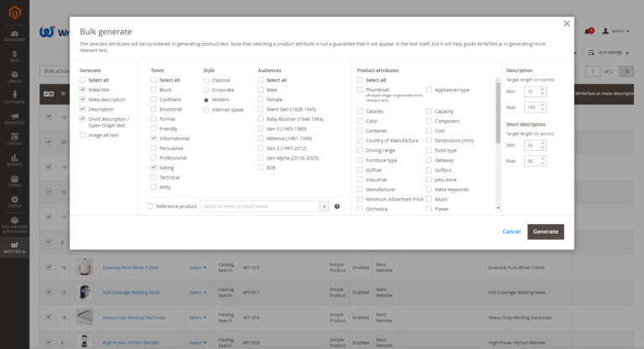This screenshot has width=644, height=349.
Task: Open Find Partners & Extensions sidebar icon
Action: pos(15,225)
